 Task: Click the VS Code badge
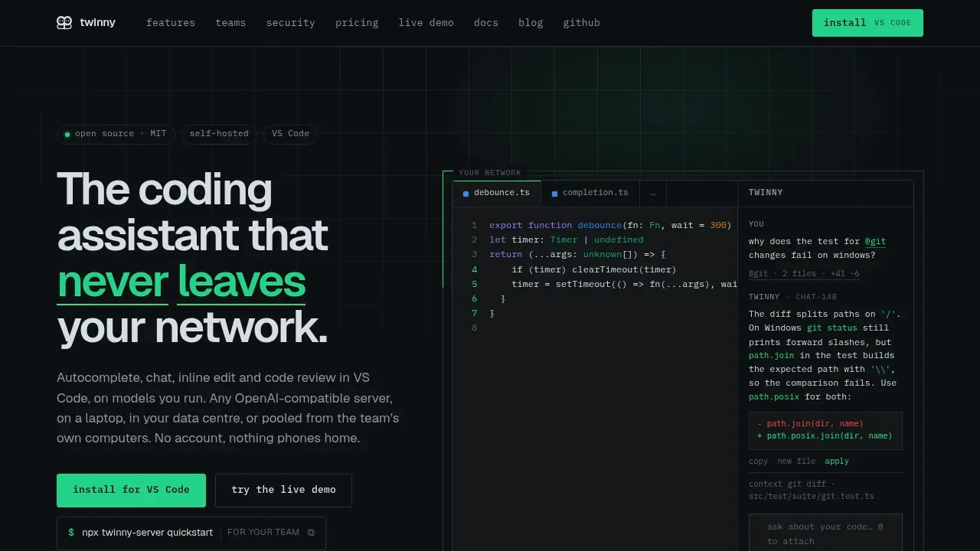click(290, 134)
